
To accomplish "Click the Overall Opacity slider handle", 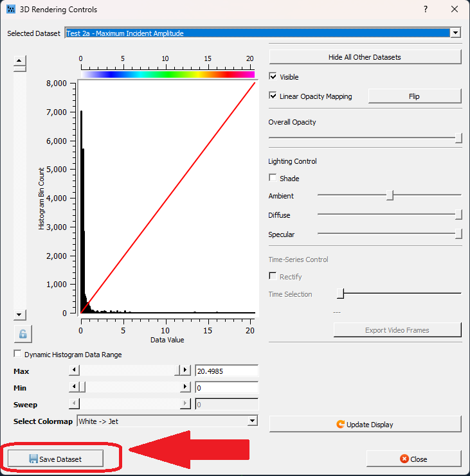I will (458, 138).
